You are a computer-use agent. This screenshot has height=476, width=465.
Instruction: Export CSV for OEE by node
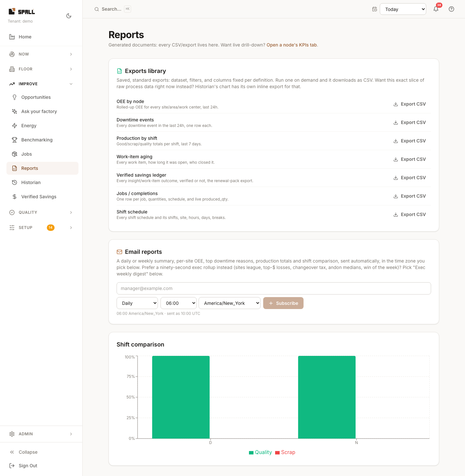pyautogui.click(x=409, y=104)
